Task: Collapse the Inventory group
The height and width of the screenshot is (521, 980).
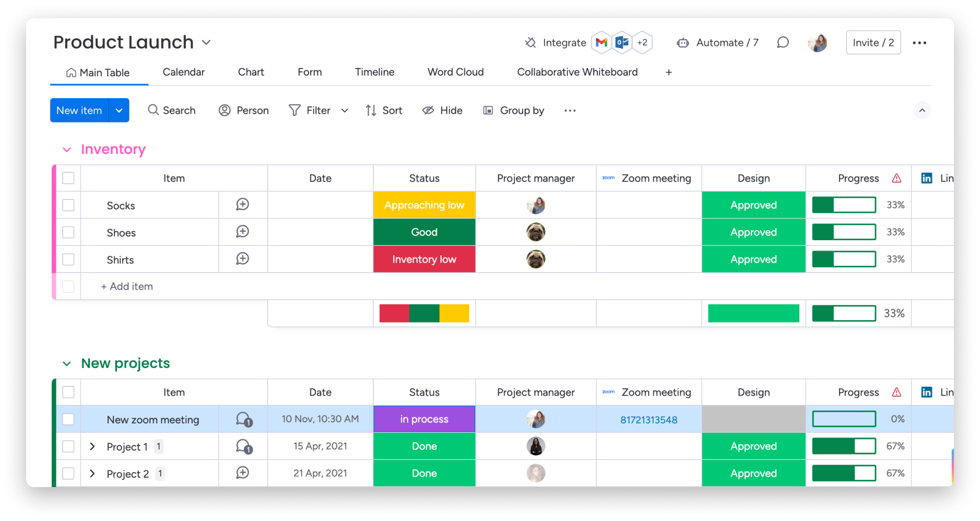Action: tap(67, 150)
